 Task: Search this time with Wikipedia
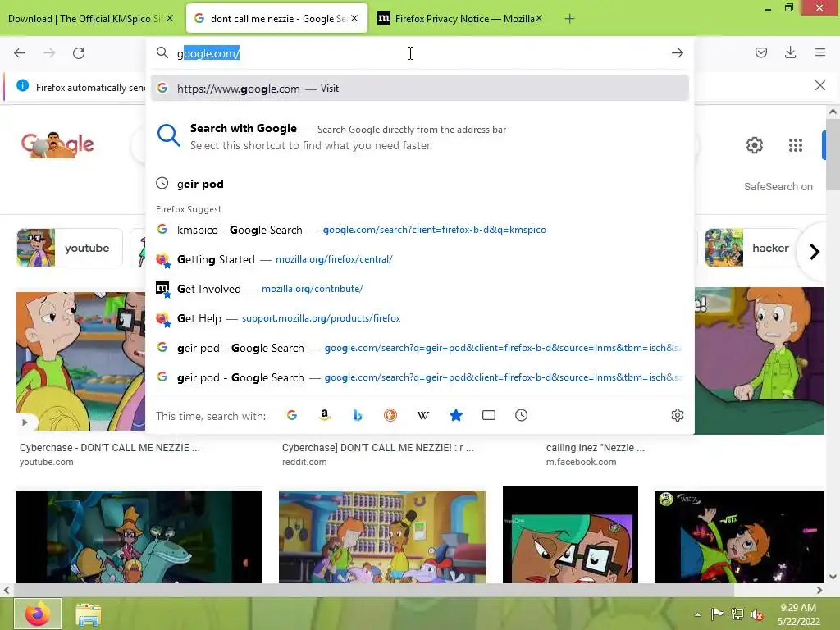click(x=423, y=415)
